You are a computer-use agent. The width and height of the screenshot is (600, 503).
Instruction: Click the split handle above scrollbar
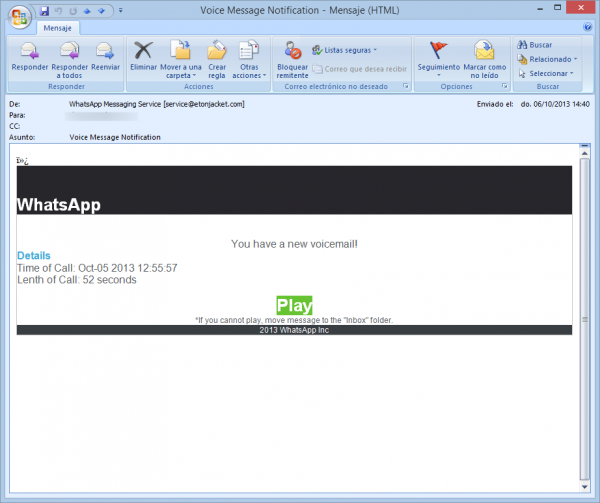click(x=584, y=146)
